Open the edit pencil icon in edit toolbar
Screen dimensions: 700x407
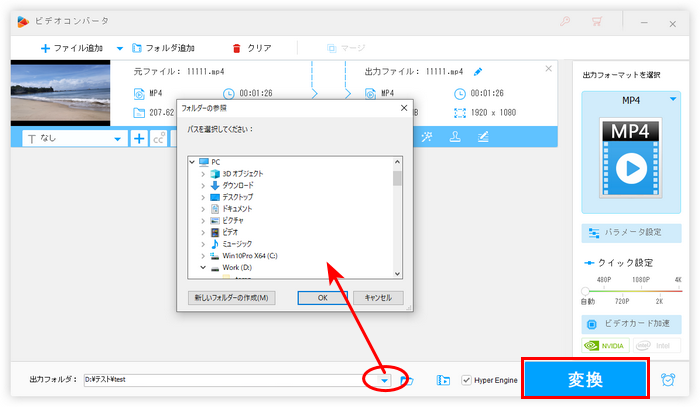483,137
